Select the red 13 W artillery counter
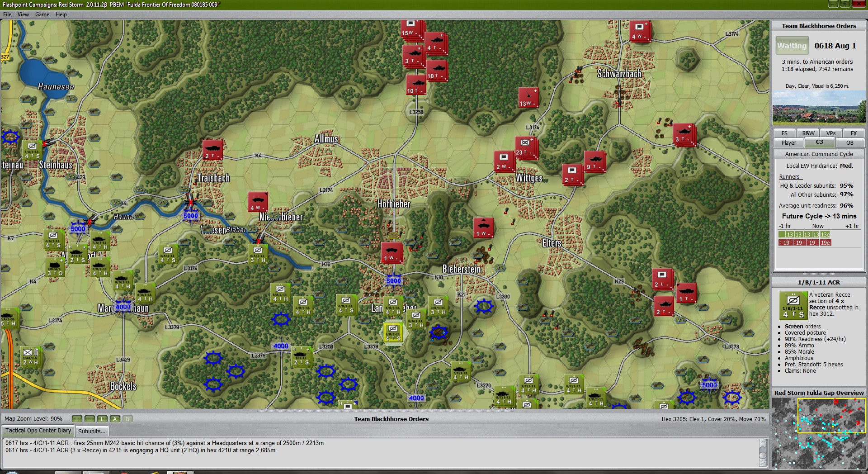The width and height of the screenshot is (868, 474). (x=528, y=98)
